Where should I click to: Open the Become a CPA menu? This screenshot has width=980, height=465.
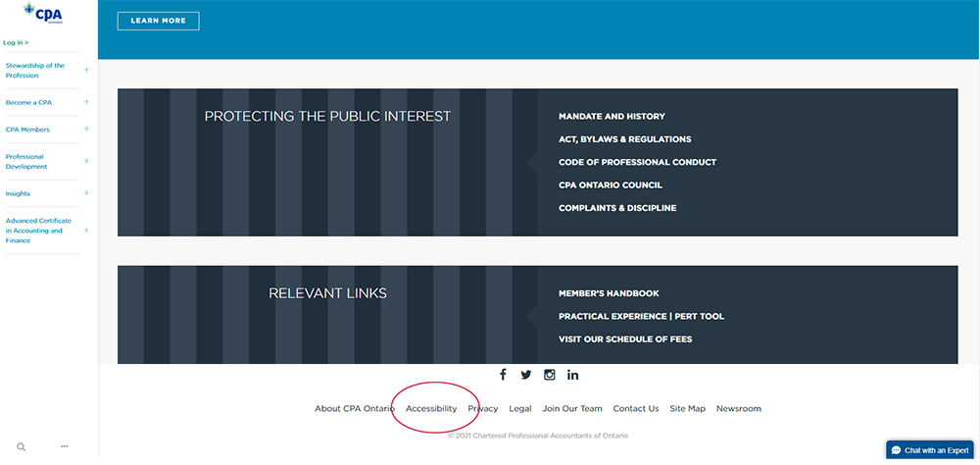pyautogui.click(x=28, y=103)
